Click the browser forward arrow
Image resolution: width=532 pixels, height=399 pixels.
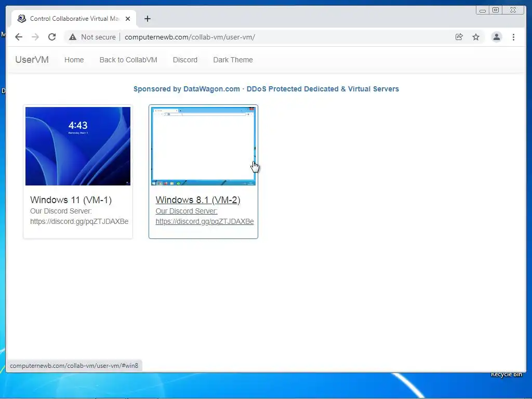tap(35, 37)
